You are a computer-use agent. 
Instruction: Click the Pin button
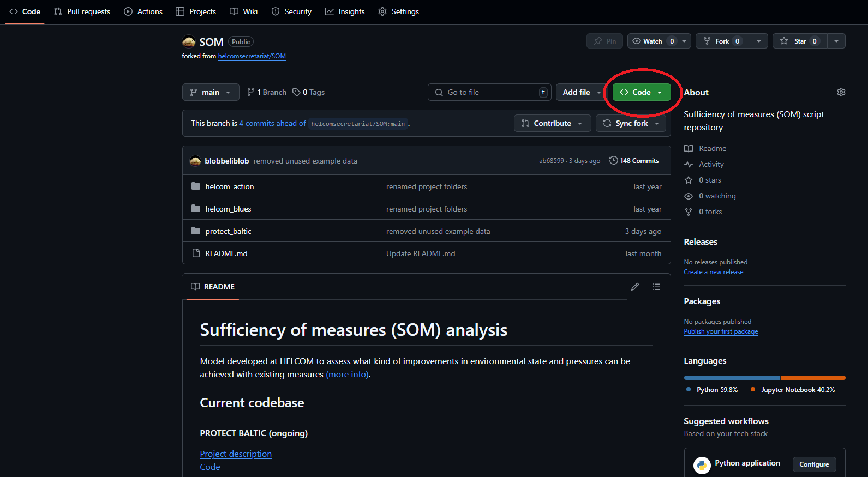[x=604, y=41]
